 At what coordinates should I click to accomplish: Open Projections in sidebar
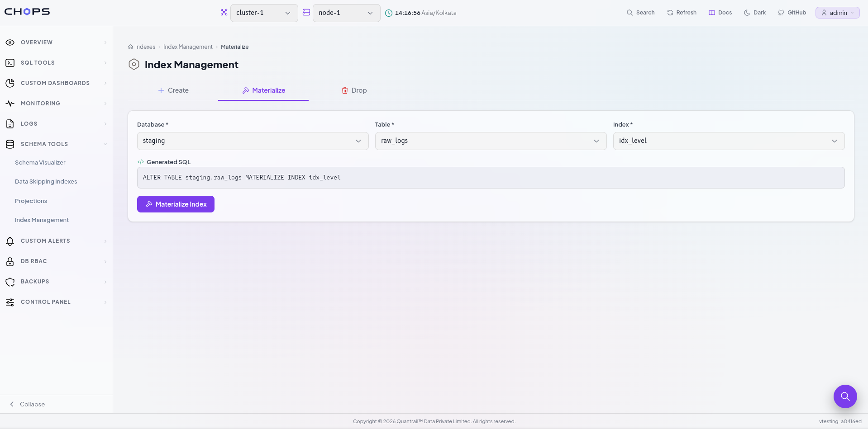[x=31, y=201]
